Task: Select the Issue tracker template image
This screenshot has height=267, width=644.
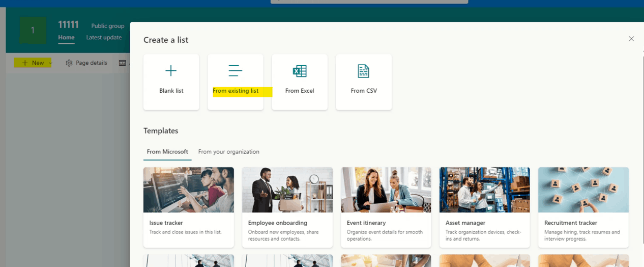Action: [189, 190]
